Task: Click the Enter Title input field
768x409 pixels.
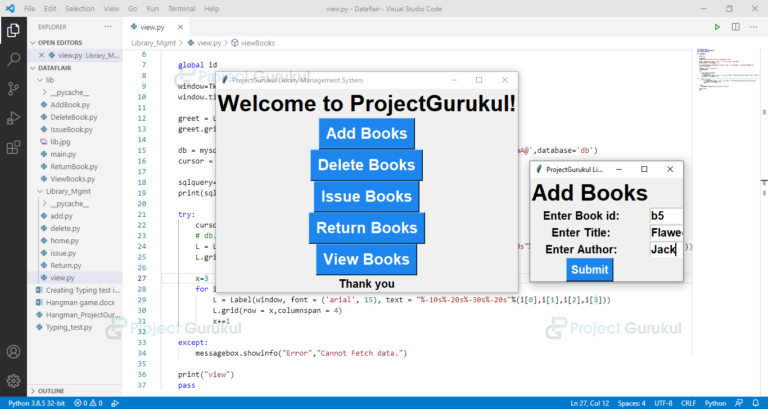Action: 665,233
